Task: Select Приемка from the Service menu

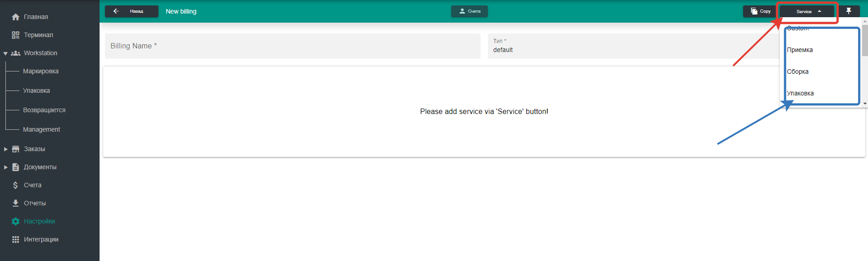Action: coord(800,50)
